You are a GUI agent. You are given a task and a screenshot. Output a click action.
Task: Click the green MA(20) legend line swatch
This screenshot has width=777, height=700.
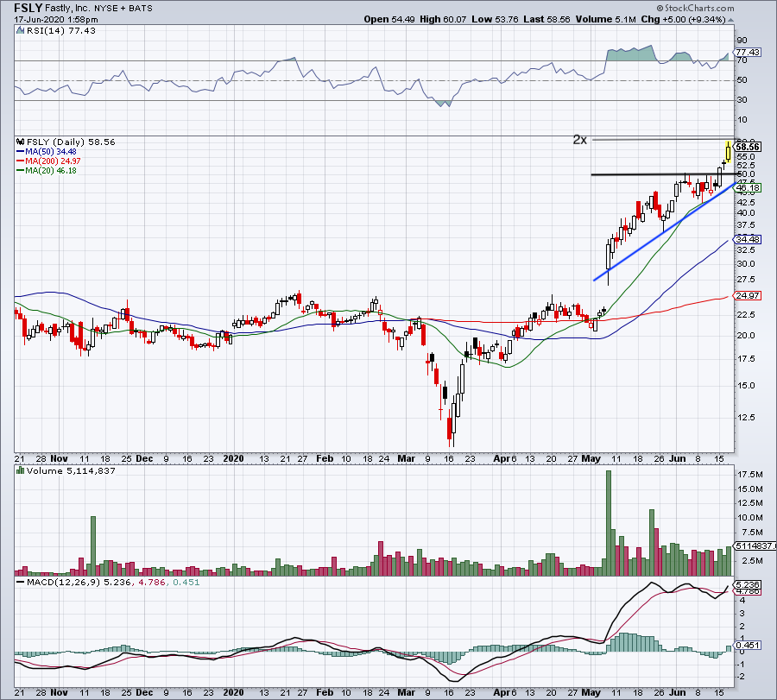21,170
